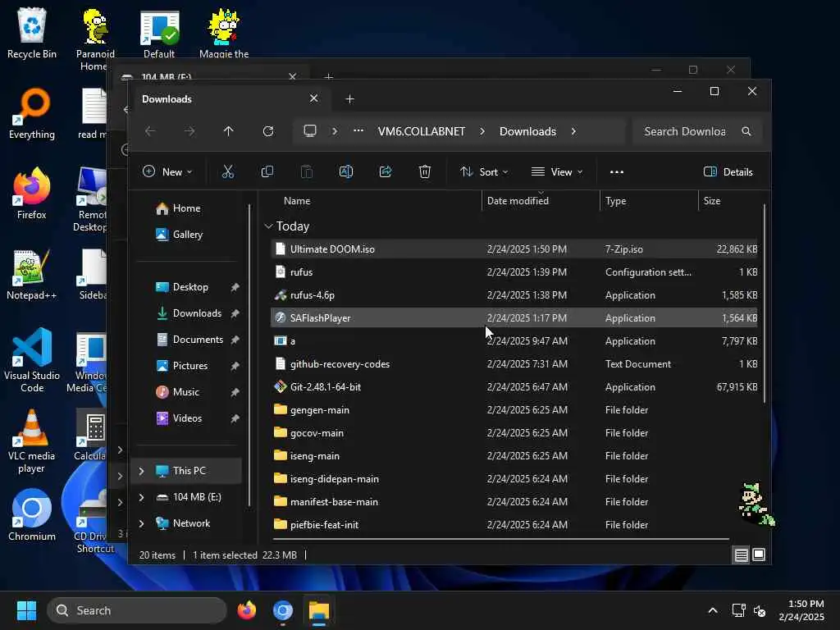This screenshot has width=840, height=630.
Task: Open Home in navigation pane
Action: pos(178,208)
